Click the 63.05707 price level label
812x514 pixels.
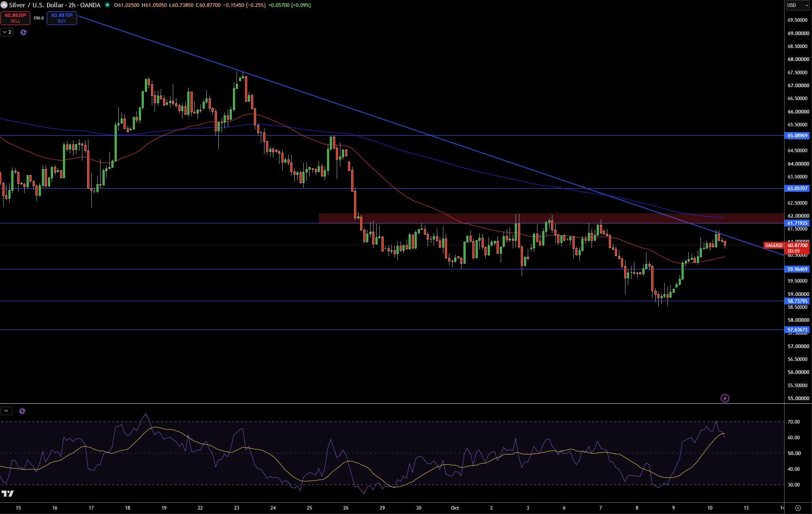pyautogui.click(x=797, y=189)
